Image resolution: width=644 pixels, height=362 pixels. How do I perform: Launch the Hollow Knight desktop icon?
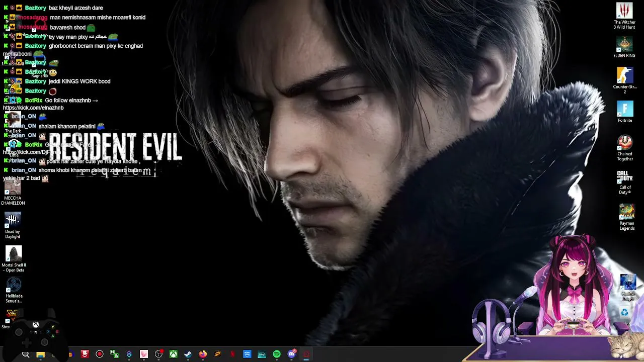(628, 288)
